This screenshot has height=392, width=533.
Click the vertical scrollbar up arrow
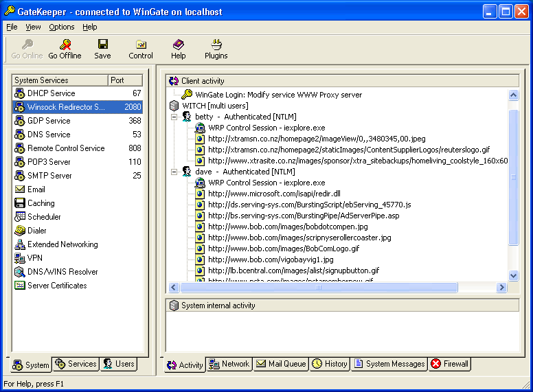point(513,95)
